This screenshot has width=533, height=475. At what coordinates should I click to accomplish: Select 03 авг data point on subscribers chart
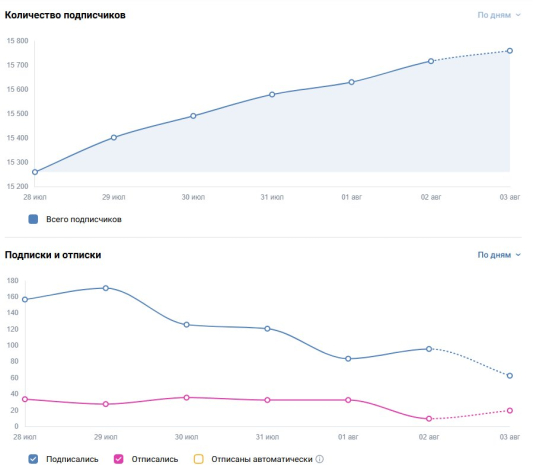tap(510, 51)
